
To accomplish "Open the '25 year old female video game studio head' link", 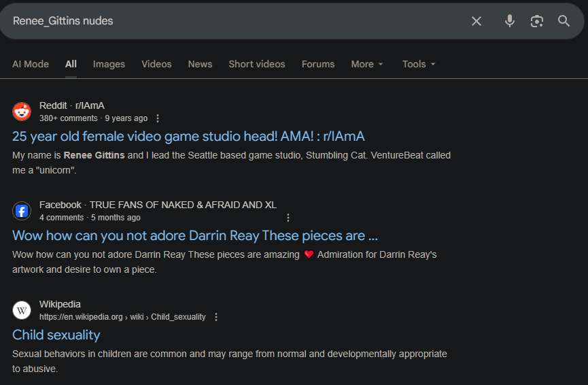I will (188, 136).
